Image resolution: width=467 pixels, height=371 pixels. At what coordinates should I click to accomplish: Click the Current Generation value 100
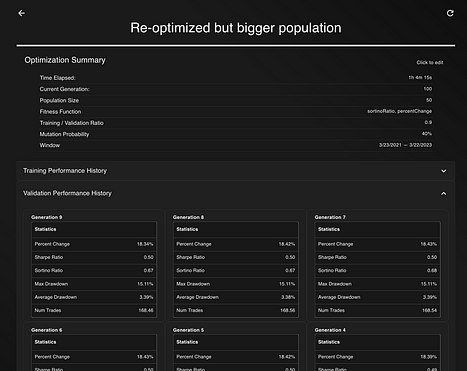428,89
